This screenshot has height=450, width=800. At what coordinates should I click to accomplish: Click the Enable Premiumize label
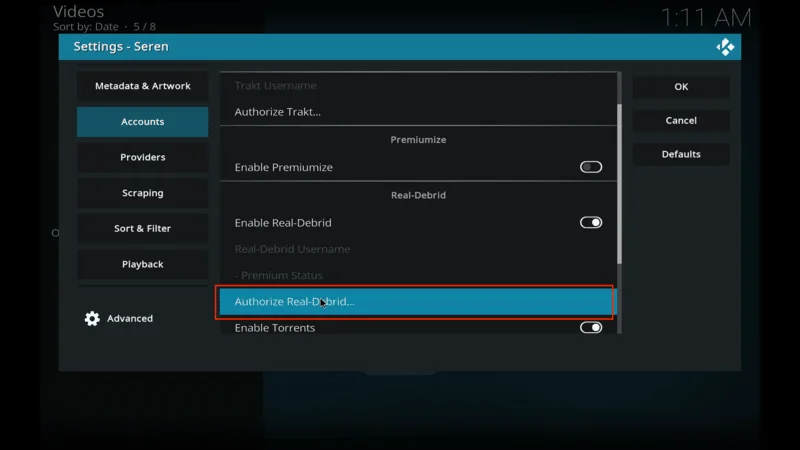[x=284, y=167]
